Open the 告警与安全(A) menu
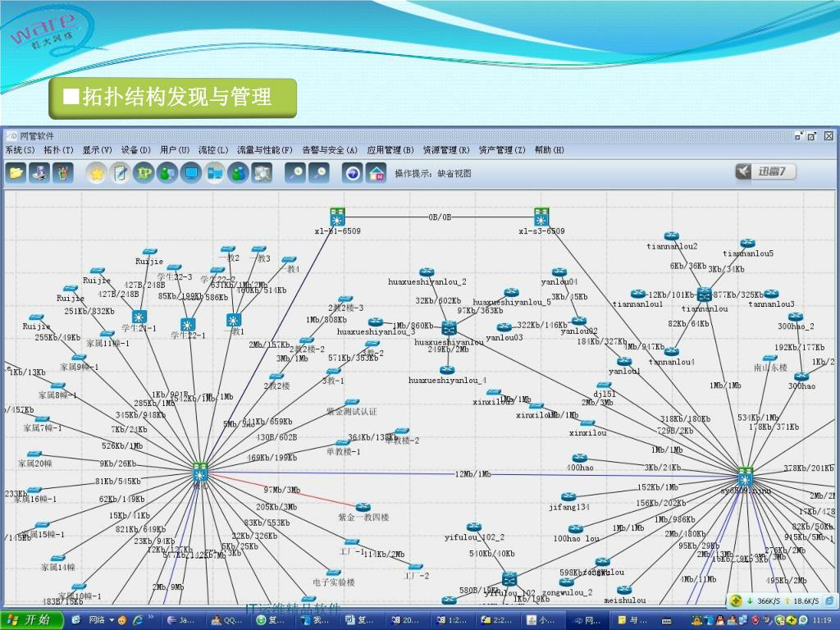The width and height of the screenshot is (840, 630). coord(330,150)
